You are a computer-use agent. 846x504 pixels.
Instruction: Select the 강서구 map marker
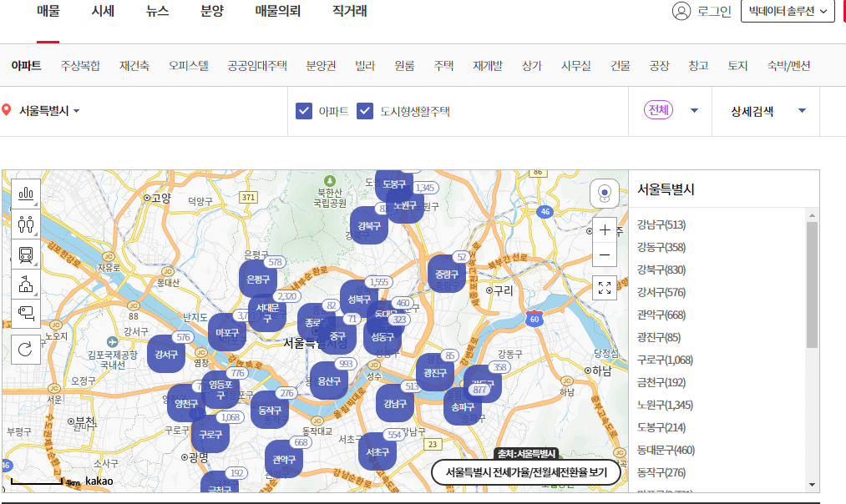[x=166, y=354]
